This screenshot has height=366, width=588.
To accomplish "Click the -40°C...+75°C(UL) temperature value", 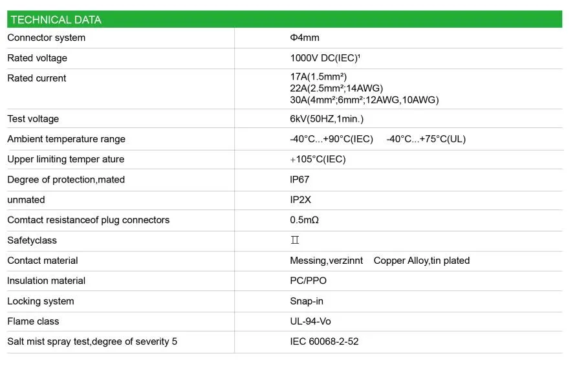I will (426, 139).
